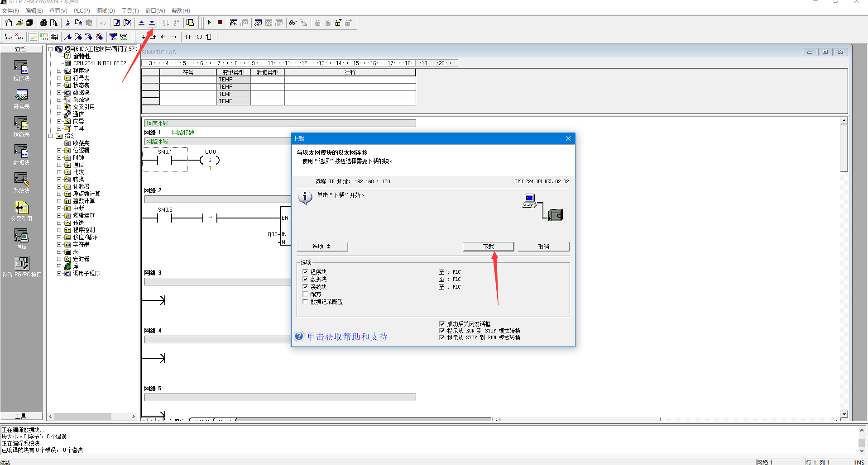Click the print icon in toolbar

pos(43,23)
